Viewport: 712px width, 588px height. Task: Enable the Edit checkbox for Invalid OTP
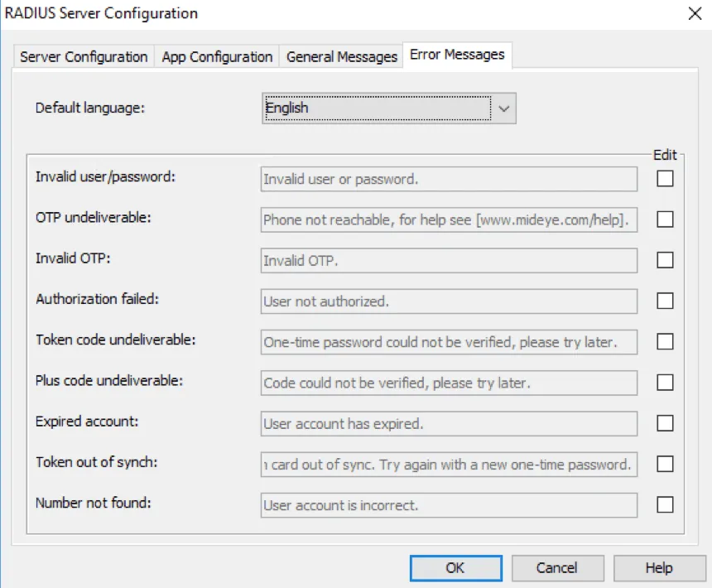coord(665,260)
